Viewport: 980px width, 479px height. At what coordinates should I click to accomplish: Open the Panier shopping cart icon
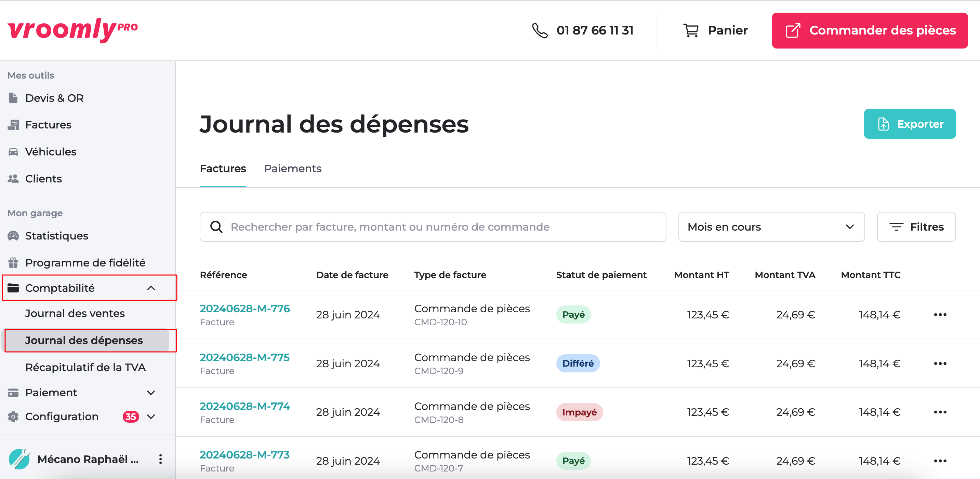pyautogui.click(x=691, y=30)
